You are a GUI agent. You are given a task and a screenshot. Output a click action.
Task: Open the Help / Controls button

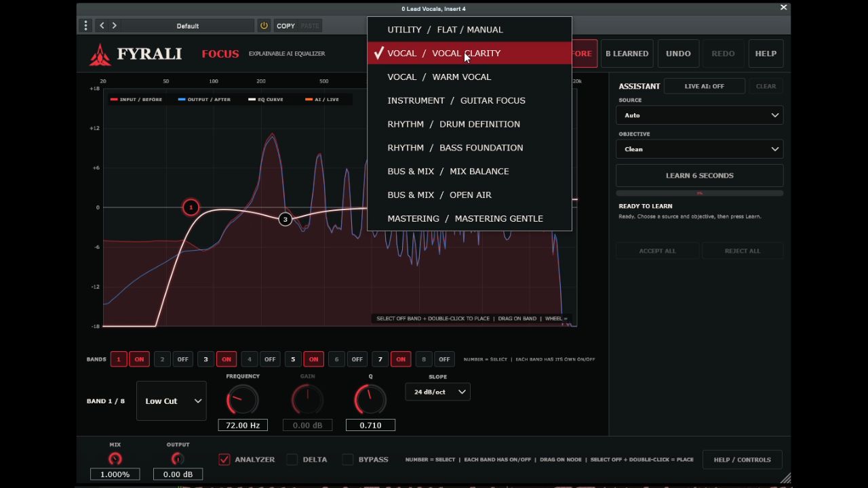(x=742, y=460)
